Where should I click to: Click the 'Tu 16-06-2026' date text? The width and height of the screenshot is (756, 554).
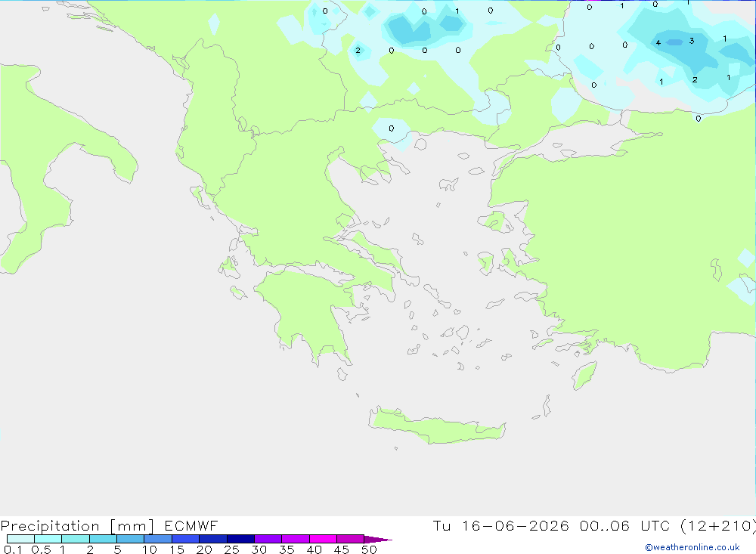point(500,525)
